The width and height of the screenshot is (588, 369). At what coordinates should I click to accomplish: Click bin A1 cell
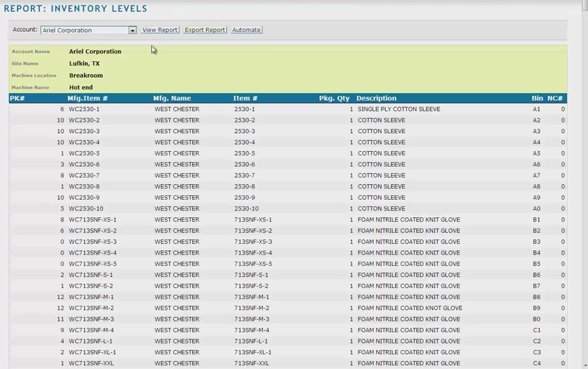point(537,109)
